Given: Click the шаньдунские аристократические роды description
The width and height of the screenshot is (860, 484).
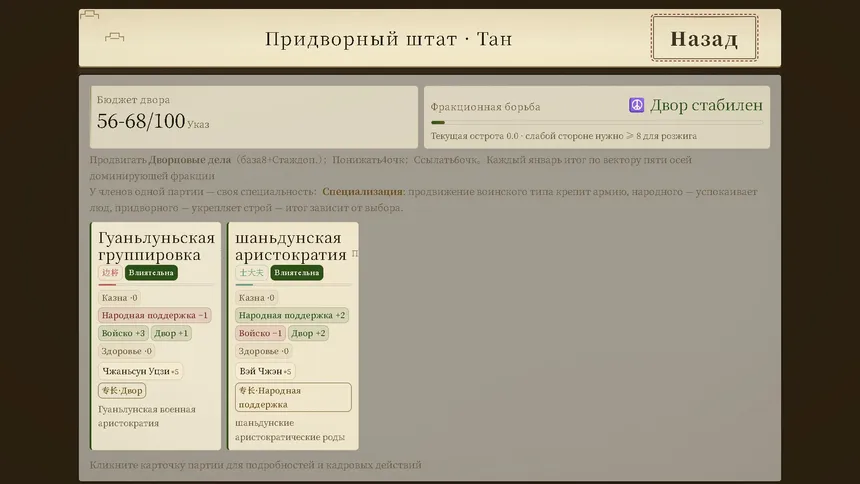Looking at the screenshot, I should tap(290, 430).
